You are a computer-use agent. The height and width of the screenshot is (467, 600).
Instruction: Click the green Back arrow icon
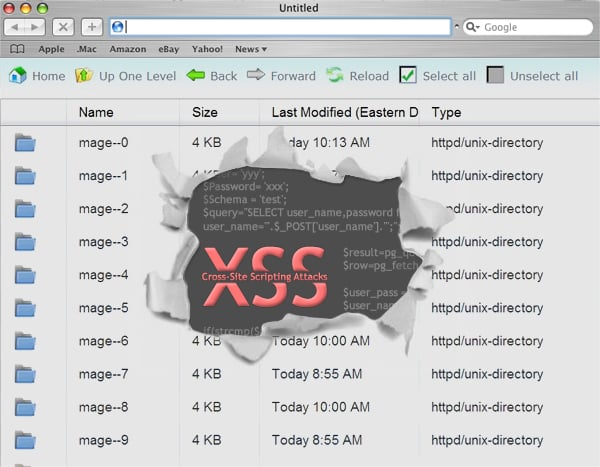(x=196, y=75)
